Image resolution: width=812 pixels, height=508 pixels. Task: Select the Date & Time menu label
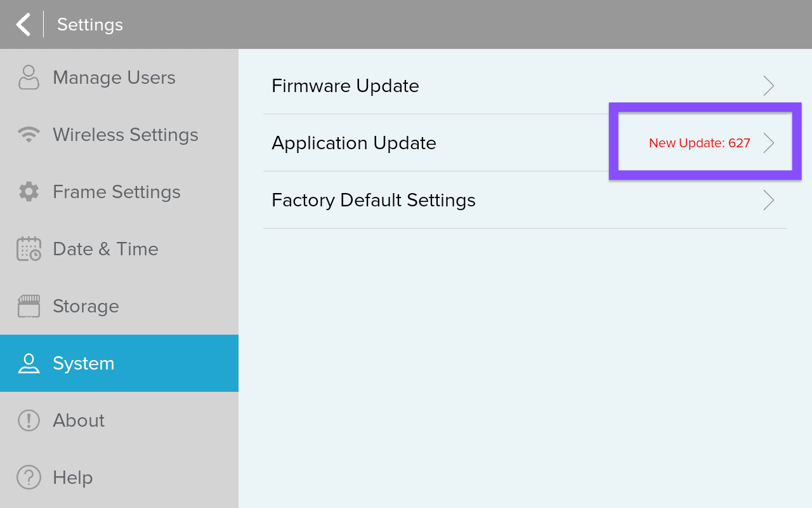105,249
